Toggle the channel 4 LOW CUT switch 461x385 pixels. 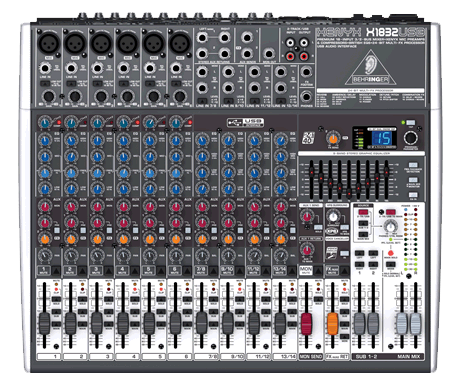[124, 83]
